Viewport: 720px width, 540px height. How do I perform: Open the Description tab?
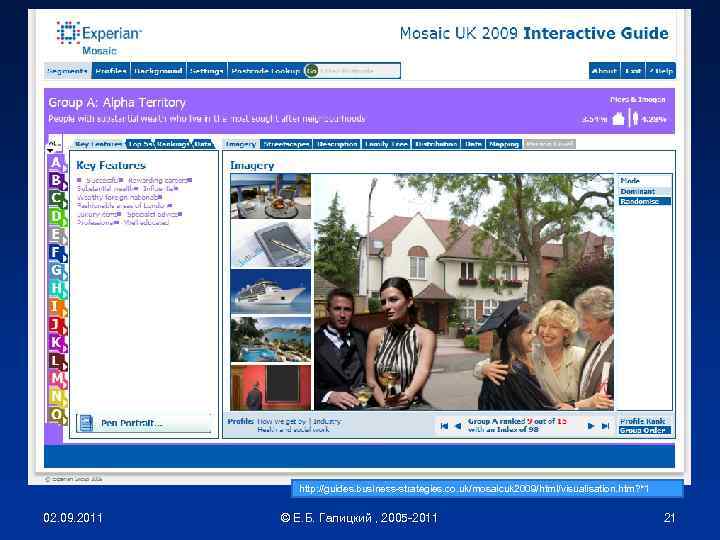[337, 144]
